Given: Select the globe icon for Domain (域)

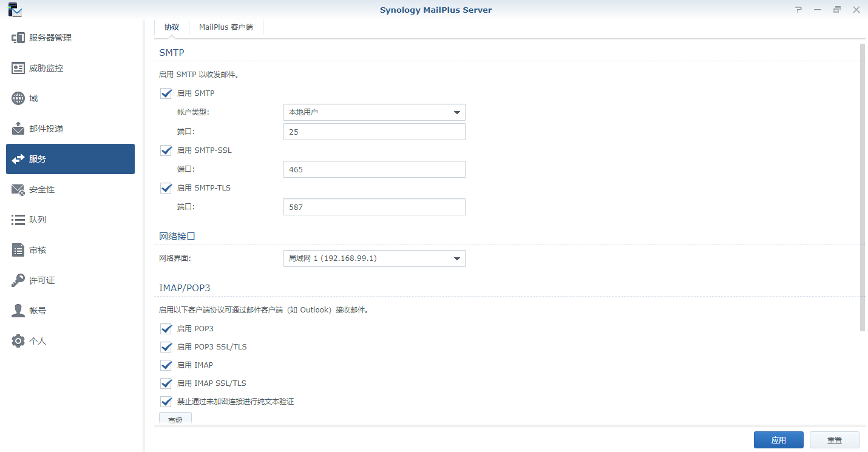Looking at the screenshot, I should click(18, 98).
